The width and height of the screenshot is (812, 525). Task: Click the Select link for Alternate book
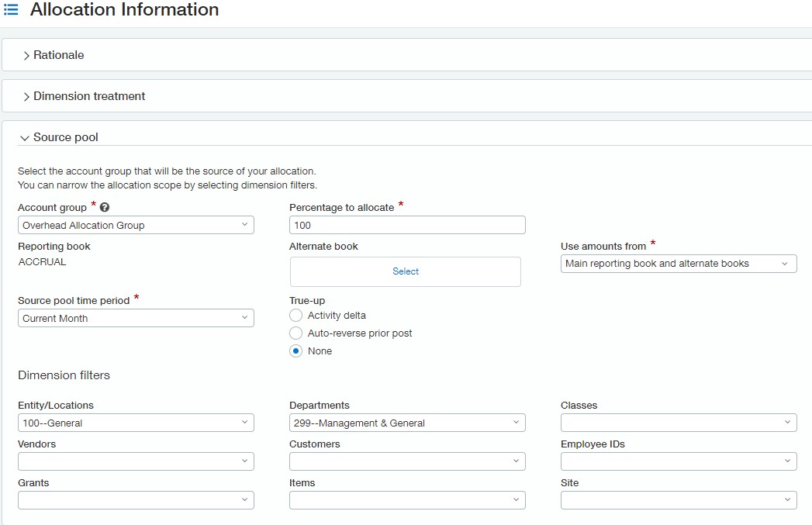(405, 271)
